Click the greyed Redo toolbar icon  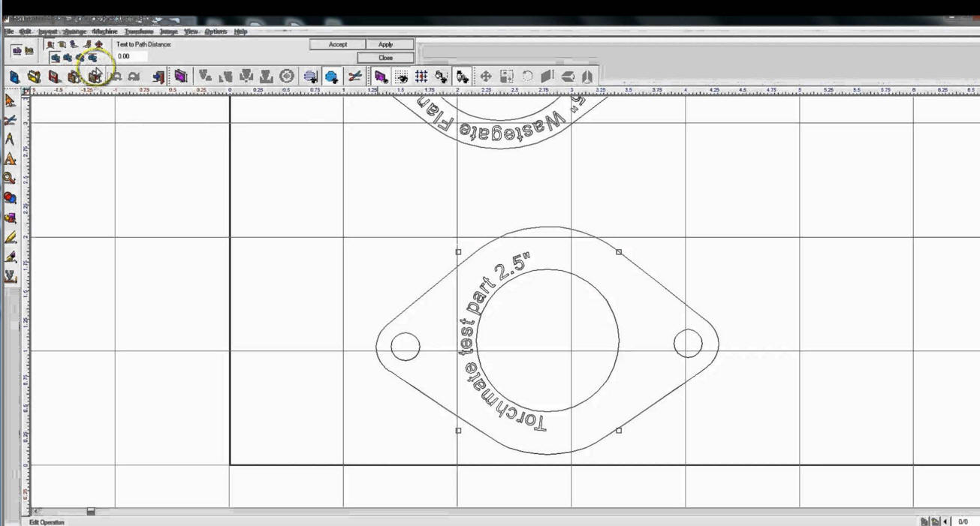tap(134, 77)
